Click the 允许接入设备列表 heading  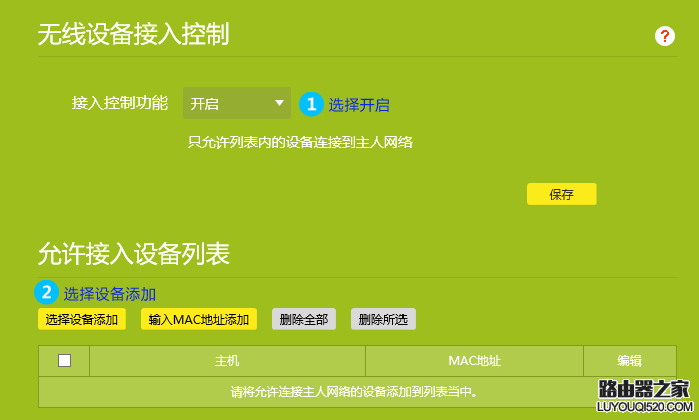(x=134, y=254)
